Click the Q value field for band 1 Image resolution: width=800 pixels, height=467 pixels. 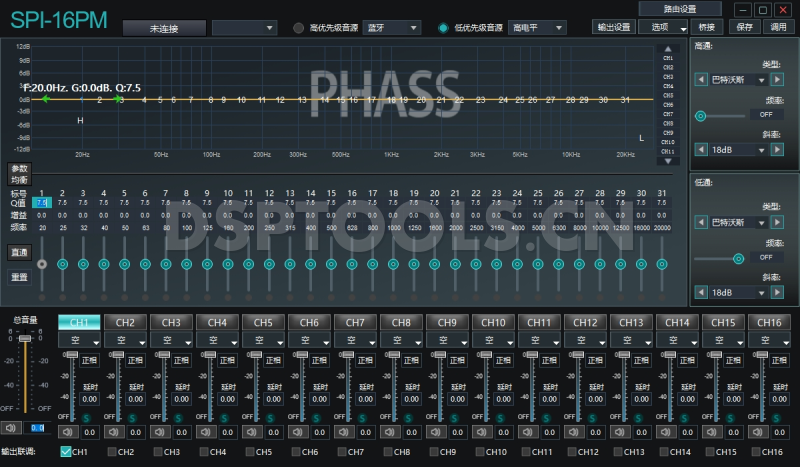coord(42,203)
